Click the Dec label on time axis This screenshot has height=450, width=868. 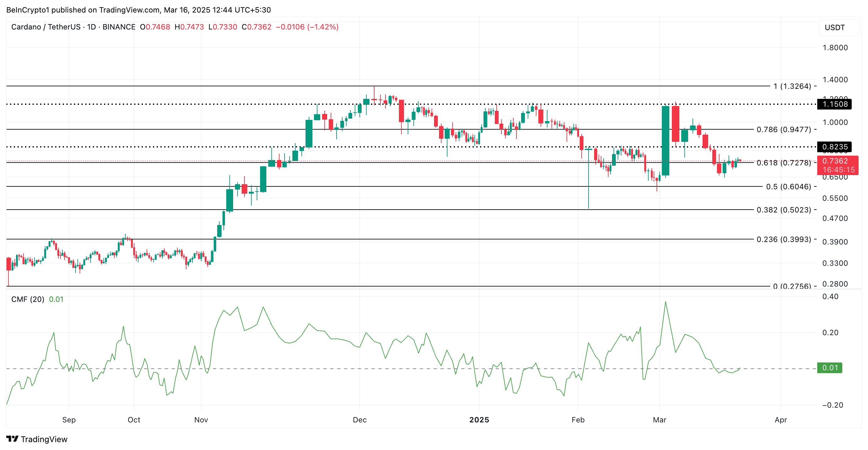pyautogui.click(x=359, y=420)
